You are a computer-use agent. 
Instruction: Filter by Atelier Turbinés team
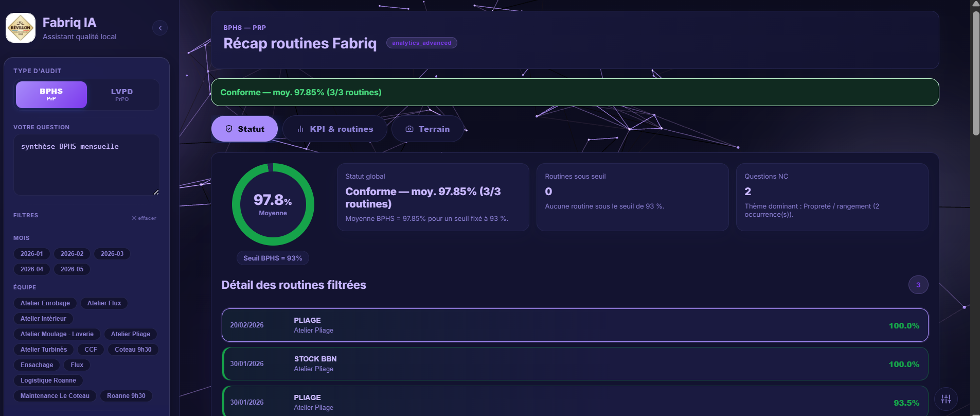click(x=44, y=350)
